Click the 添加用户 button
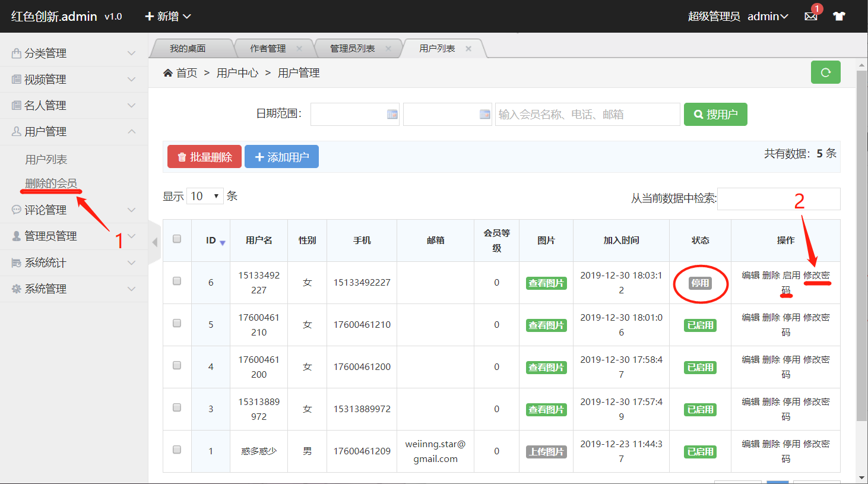Screen dimensions: 868x484 (x=281, y=157)
